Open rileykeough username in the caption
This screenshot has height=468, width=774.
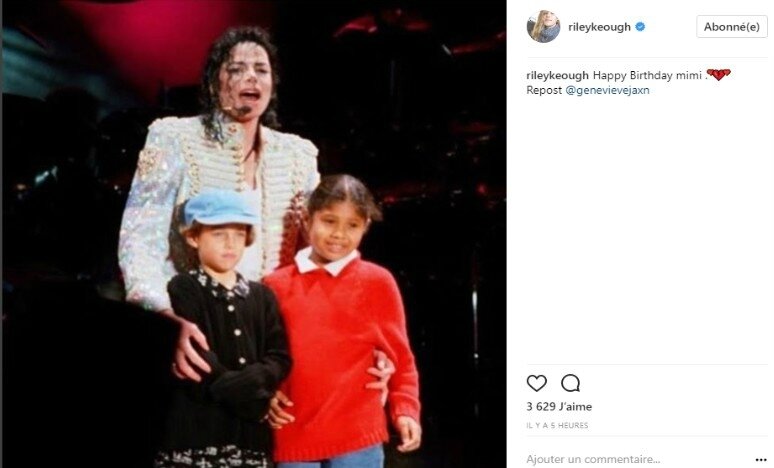coord(557,76)
